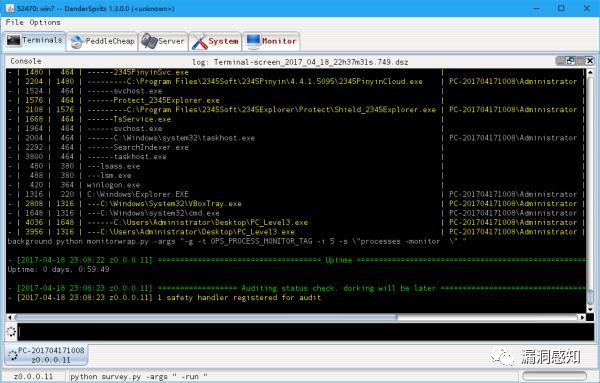
Task: Click the PeddleCheap tab icon
Action: point(77,41)
